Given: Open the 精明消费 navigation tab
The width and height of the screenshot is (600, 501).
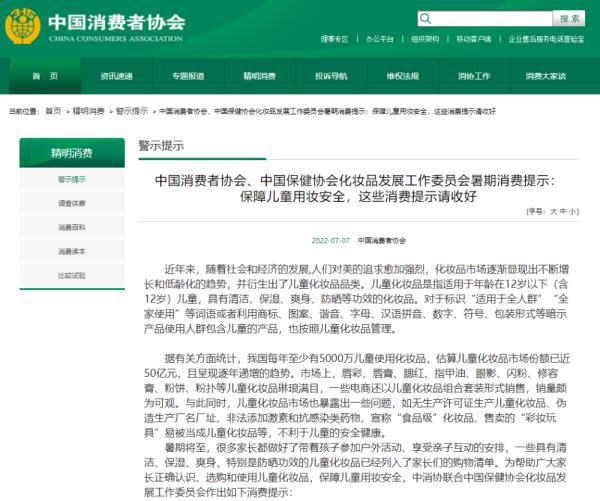Looking at the screenshot, I should click(259, 76).
